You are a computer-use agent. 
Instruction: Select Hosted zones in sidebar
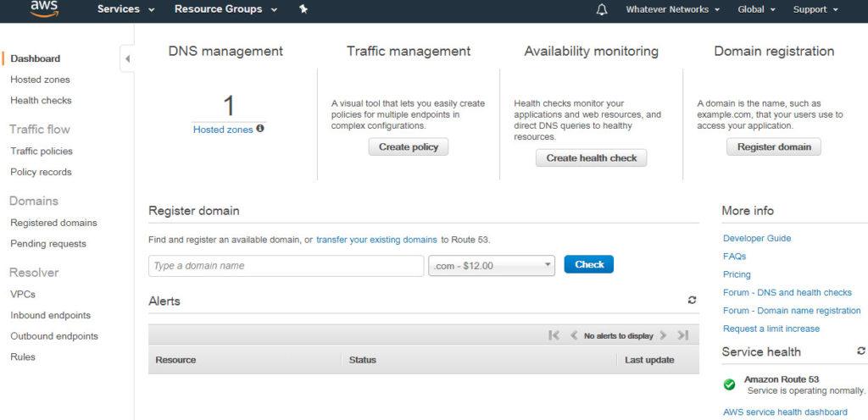pyautogui.click(x=40, y=80)
